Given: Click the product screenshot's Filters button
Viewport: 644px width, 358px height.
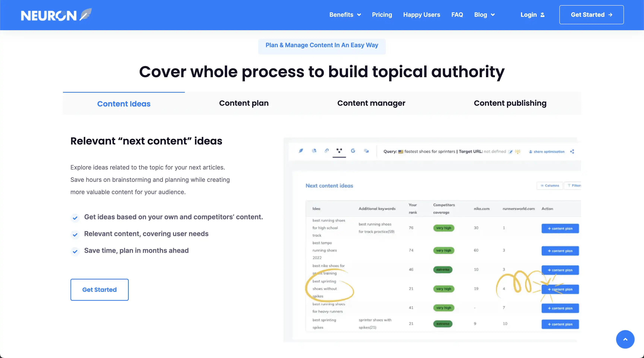Looking at the screenshot, I should point(574,186).
